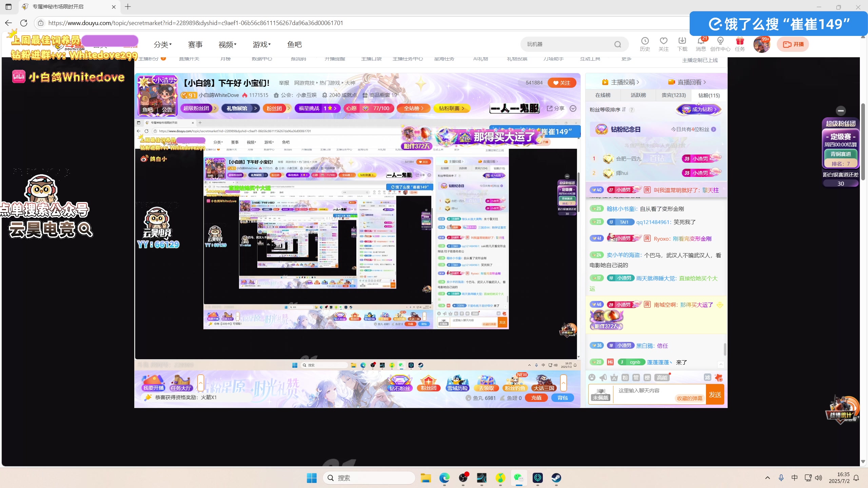Open 大话三国 game icon
The height and width of the screenshot is (488, 868).
pyautogui.click(x=544, y=383)
